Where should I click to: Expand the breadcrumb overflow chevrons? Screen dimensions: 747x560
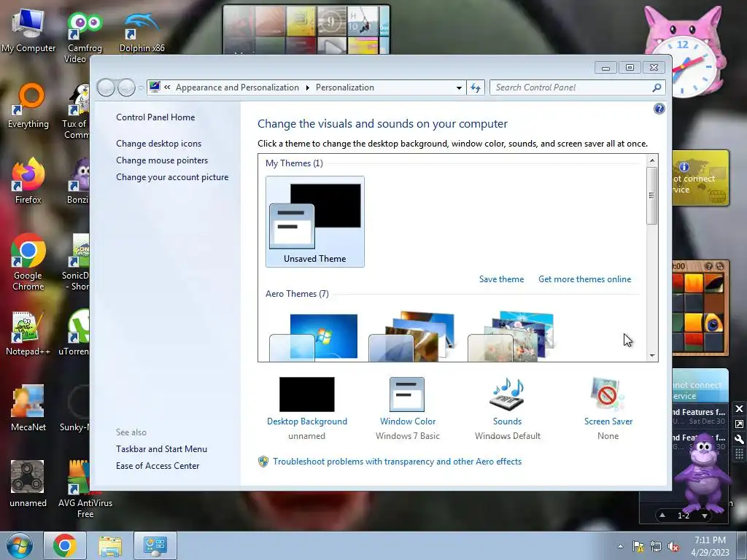pos(167,87)
